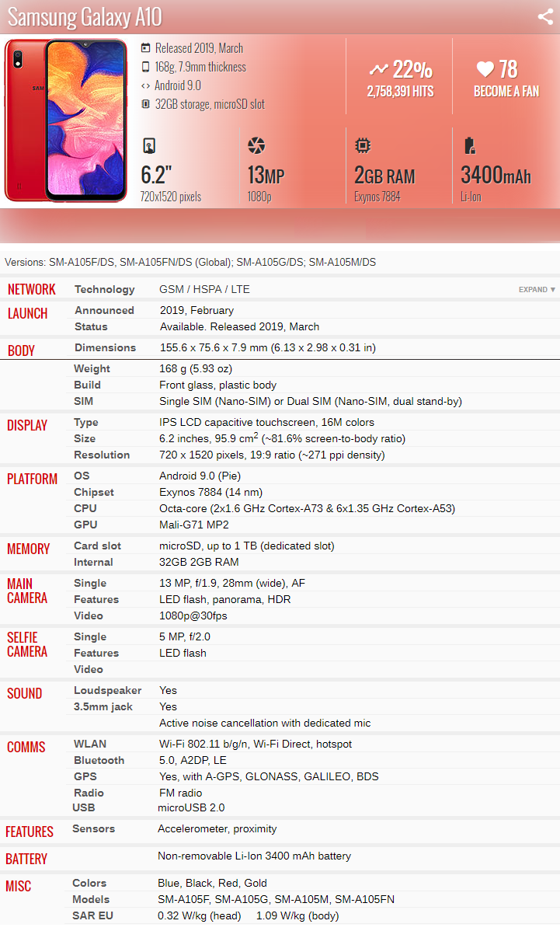Click the share icon in header

545,16
